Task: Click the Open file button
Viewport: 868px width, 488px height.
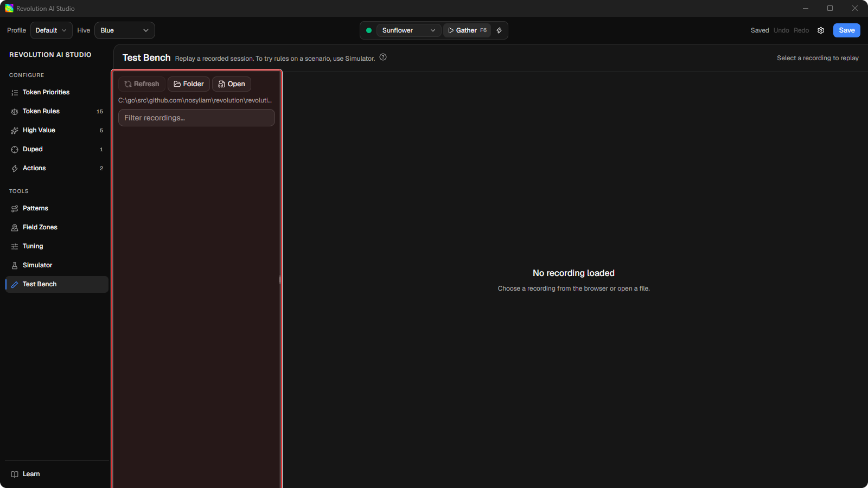Action: click(232, 84)
